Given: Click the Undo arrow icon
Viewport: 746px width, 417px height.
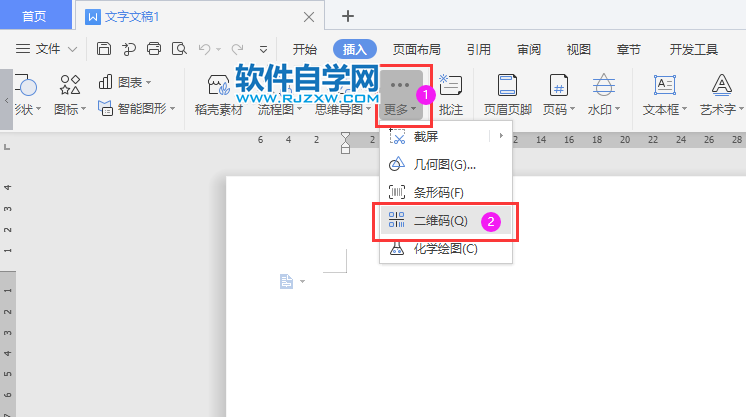Looking at the screenshot, I should (x=205, y=49).
